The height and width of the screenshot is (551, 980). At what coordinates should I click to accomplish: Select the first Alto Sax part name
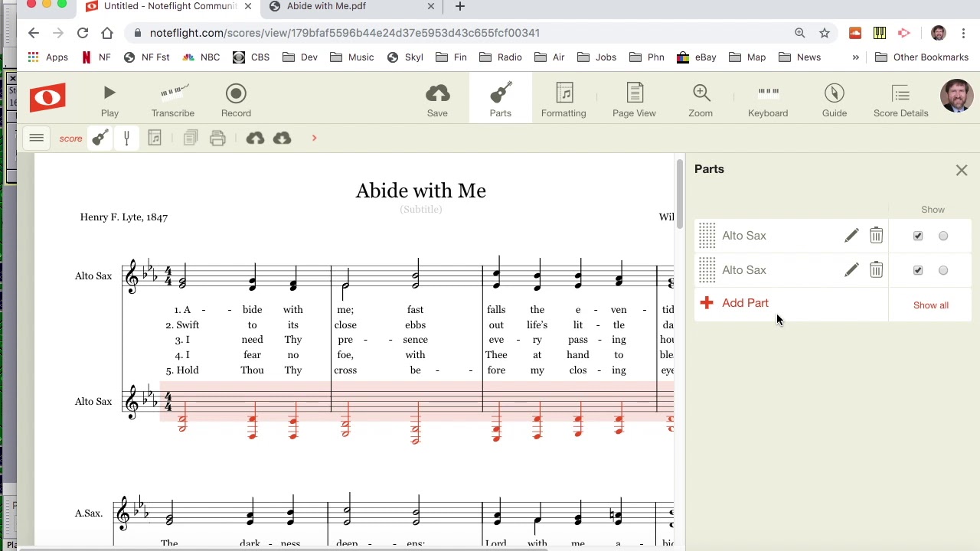point(744,236)
